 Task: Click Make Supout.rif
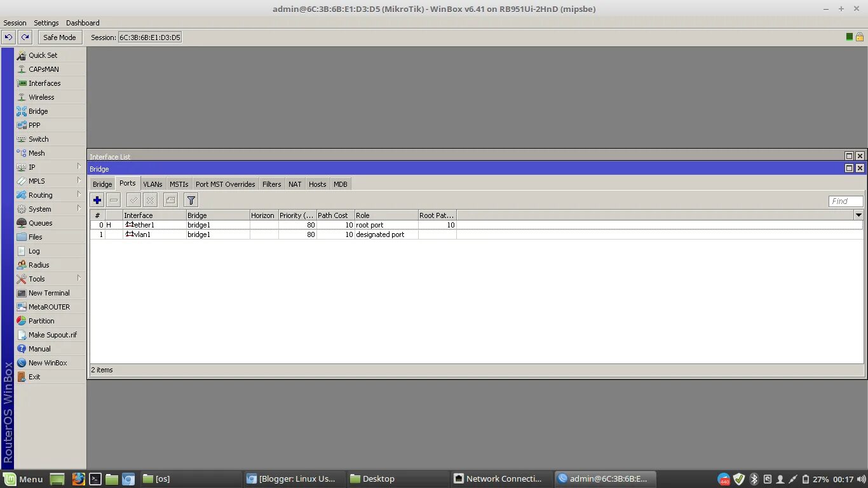coord(50,335)
